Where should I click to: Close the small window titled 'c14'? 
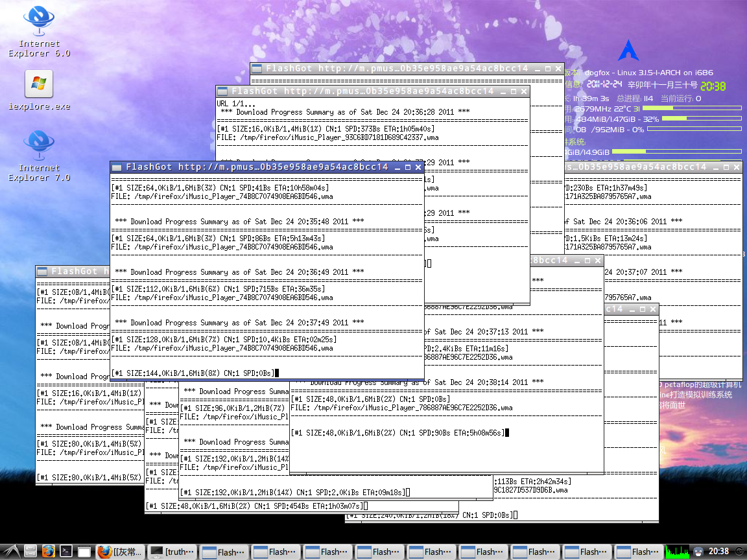pyautogui.click(x=653, y=310)
